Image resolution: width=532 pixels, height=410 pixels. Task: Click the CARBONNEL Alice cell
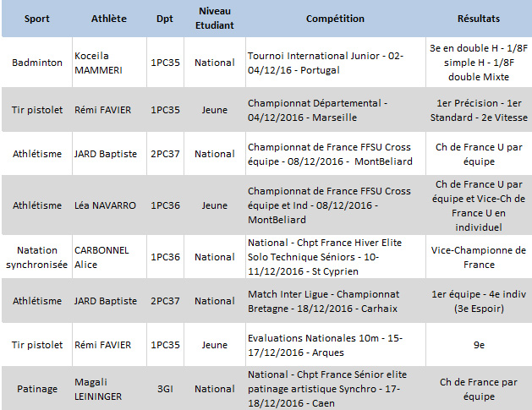(x=109, y=257)
